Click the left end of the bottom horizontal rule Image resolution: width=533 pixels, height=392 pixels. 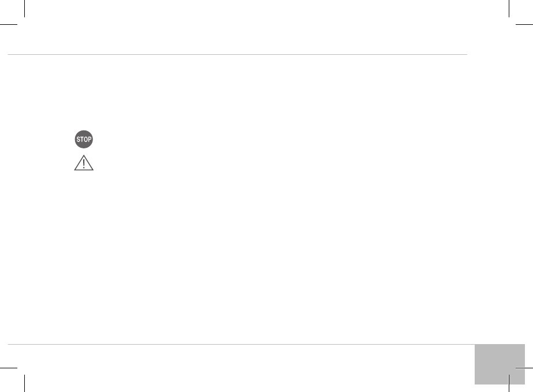pos(9,345)
